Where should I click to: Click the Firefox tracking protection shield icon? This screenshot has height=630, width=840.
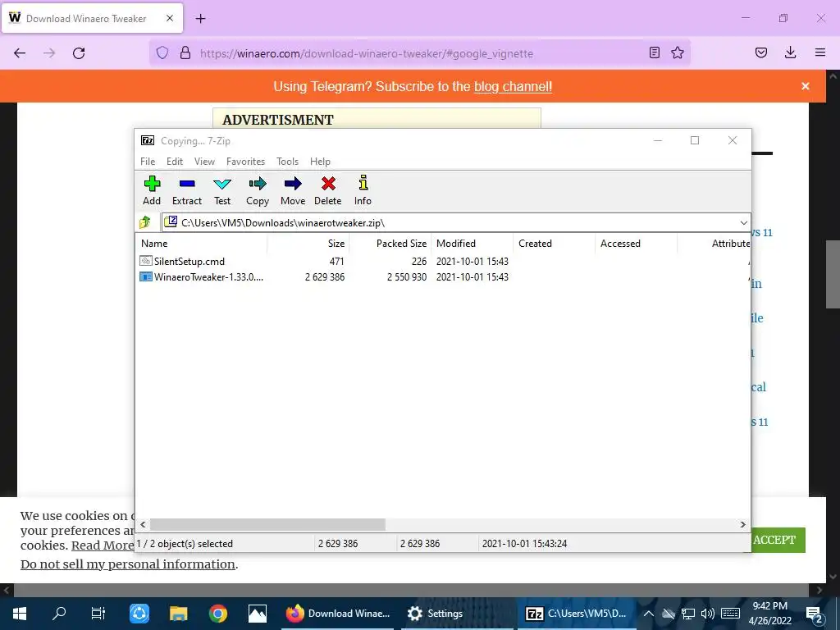pos(162,52)
